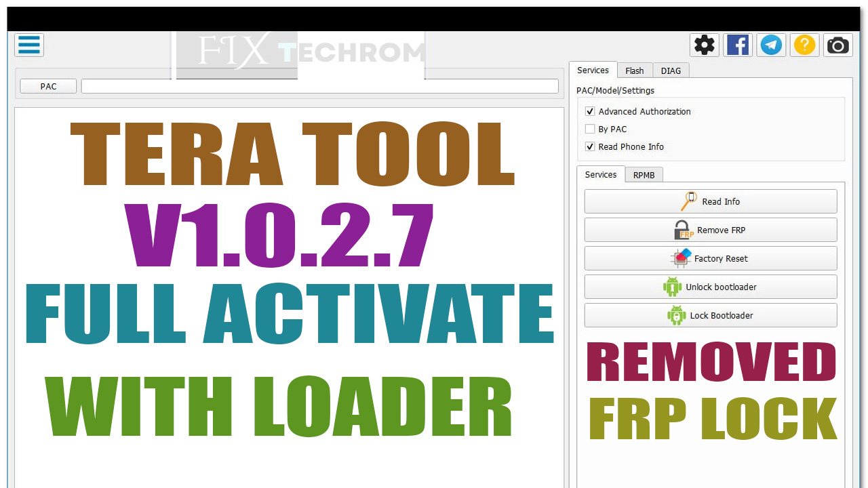Click the Read Info button

click(x=711, y=201)
